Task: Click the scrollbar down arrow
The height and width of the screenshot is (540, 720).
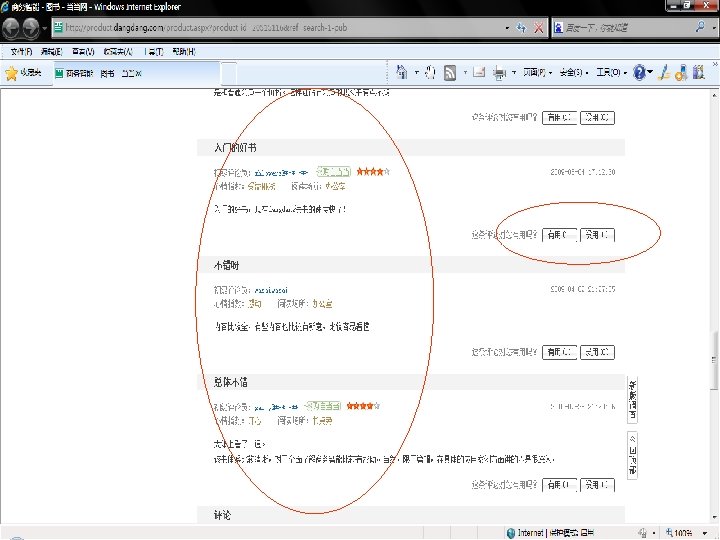Action: [714, 519]
